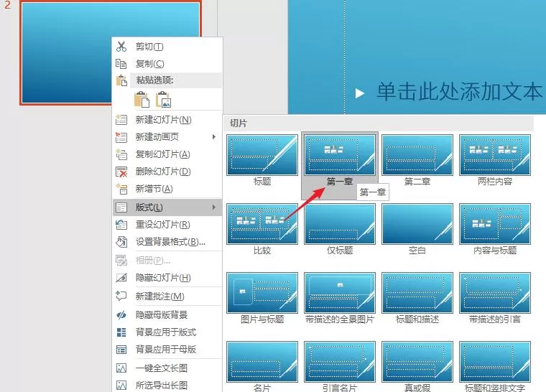Apply the 带描述的全景图片 layout thumbnail

click(x=340, y=293)
